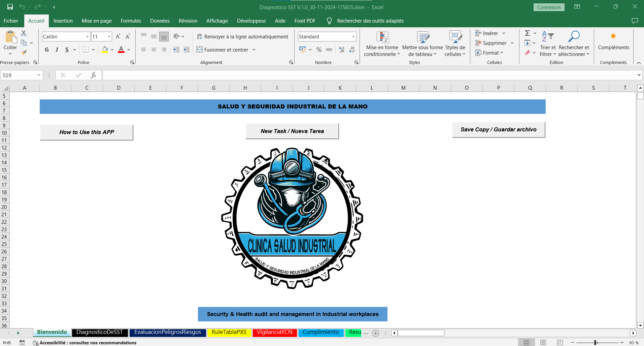Click Rechercher et sélectionner button
This screenshot has height=346, width=644.
click(x=574, y=44)
